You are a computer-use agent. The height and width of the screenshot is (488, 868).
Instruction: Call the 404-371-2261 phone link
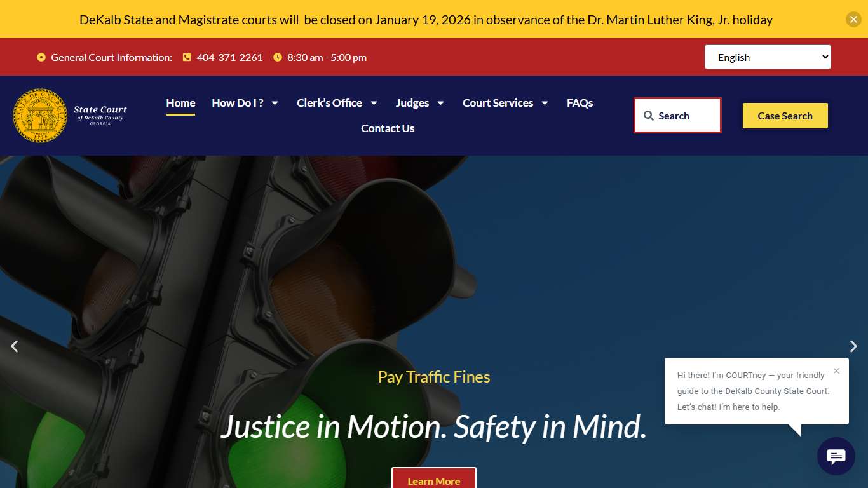tap(229, 57)
